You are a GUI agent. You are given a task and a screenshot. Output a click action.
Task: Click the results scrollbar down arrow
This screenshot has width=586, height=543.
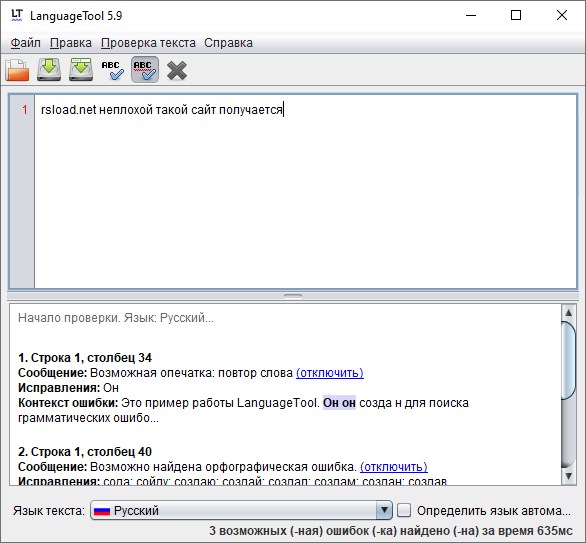(x=569, y=476)
